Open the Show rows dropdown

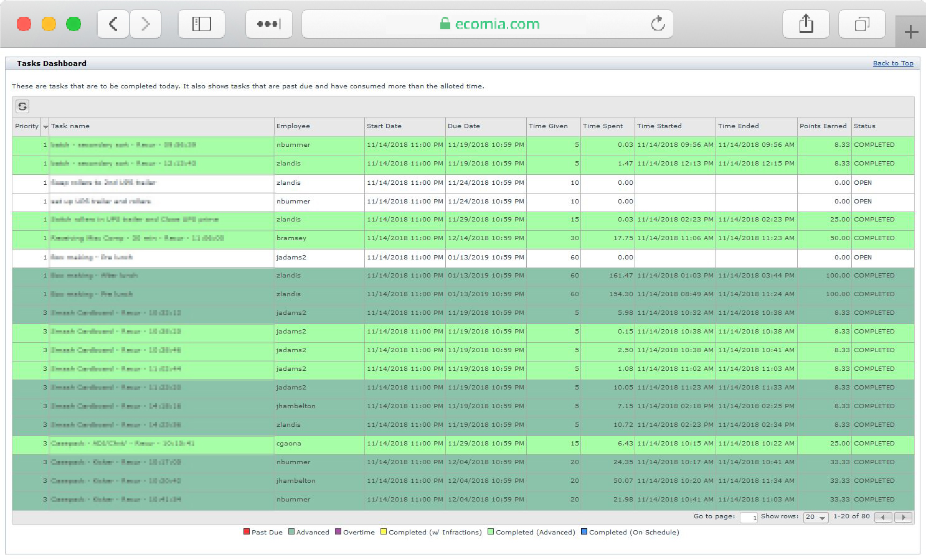click(816, 517)
